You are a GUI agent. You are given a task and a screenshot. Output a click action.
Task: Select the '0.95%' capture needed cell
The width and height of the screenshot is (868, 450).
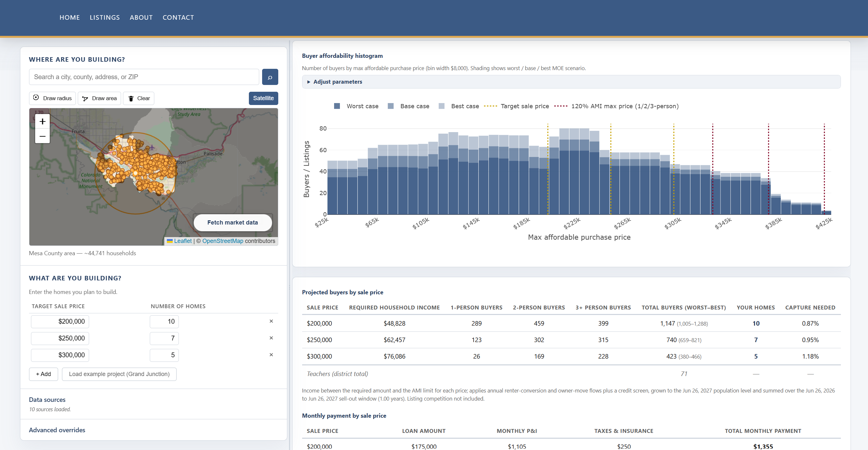[810, 340]
